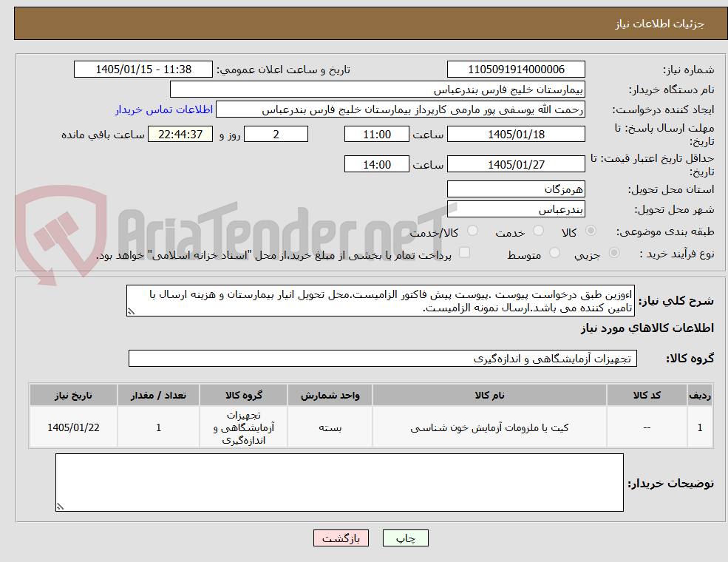Select the جزیی purchase type radio

[x=613, y=253]
